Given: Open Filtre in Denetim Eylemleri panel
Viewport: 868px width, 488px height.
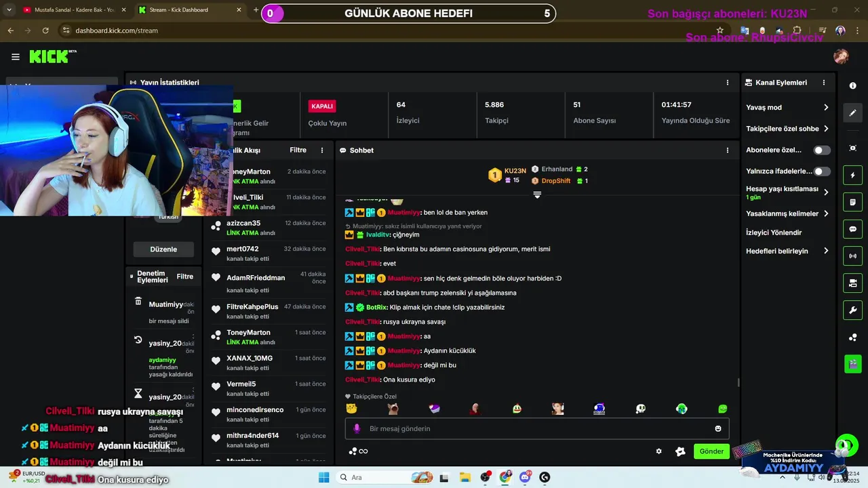Looking at the screenshot, I should [x=184, y=277].
